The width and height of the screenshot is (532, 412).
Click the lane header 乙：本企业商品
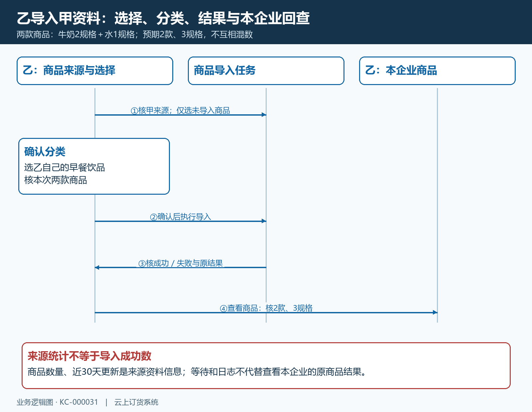pos(437,71)
